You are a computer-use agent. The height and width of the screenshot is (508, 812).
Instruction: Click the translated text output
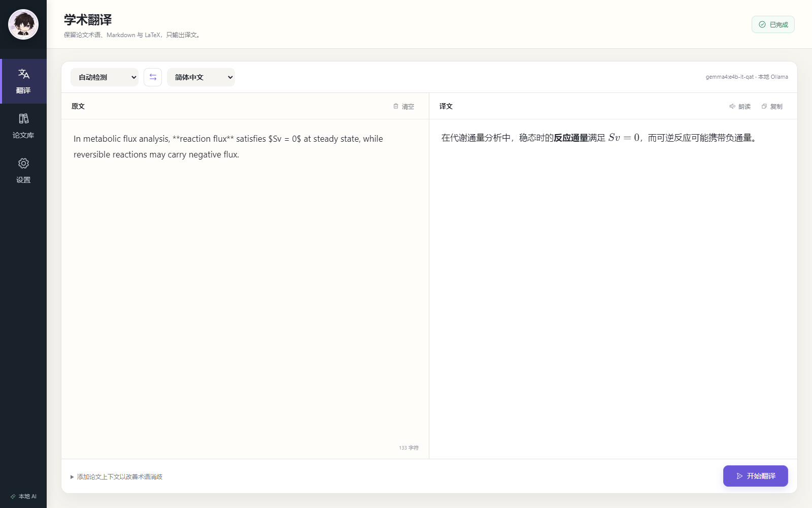click(x=600, y=138)
